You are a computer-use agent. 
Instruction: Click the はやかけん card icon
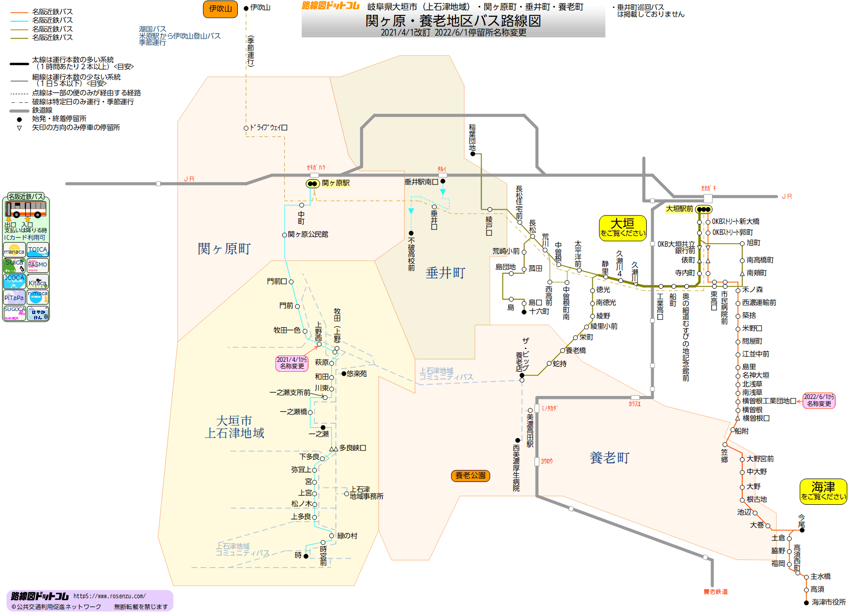(x=38, y=313)
